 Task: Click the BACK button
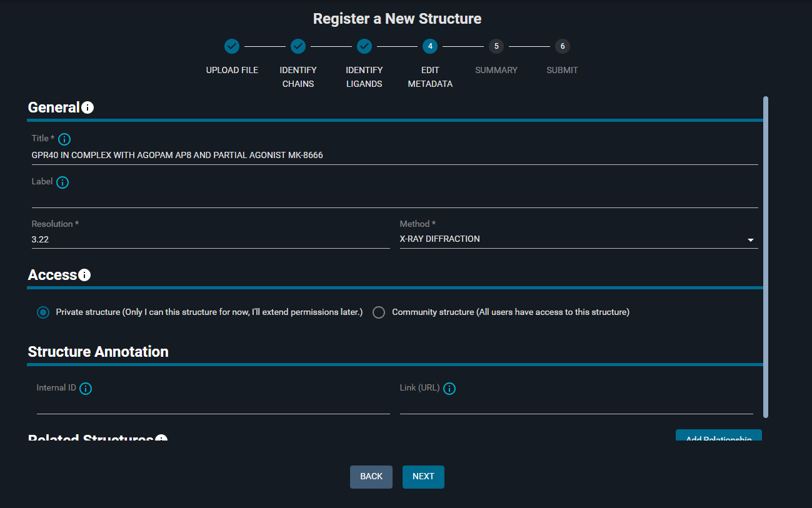click(371, 477)
